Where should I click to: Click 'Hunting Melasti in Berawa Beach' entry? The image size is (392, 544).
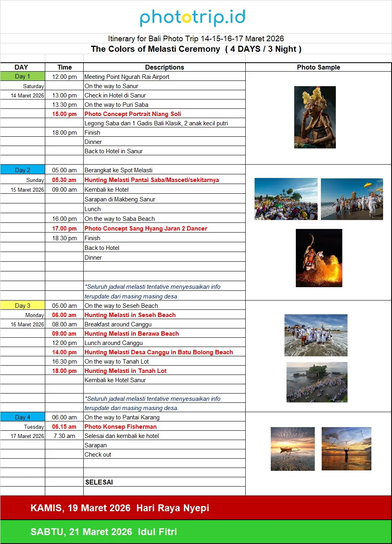coord(164,333)
